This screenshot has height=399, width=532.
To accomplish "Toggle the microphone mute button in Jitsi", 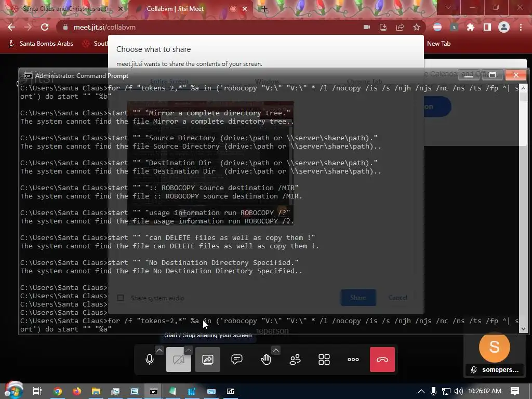I will coord(150,360).
